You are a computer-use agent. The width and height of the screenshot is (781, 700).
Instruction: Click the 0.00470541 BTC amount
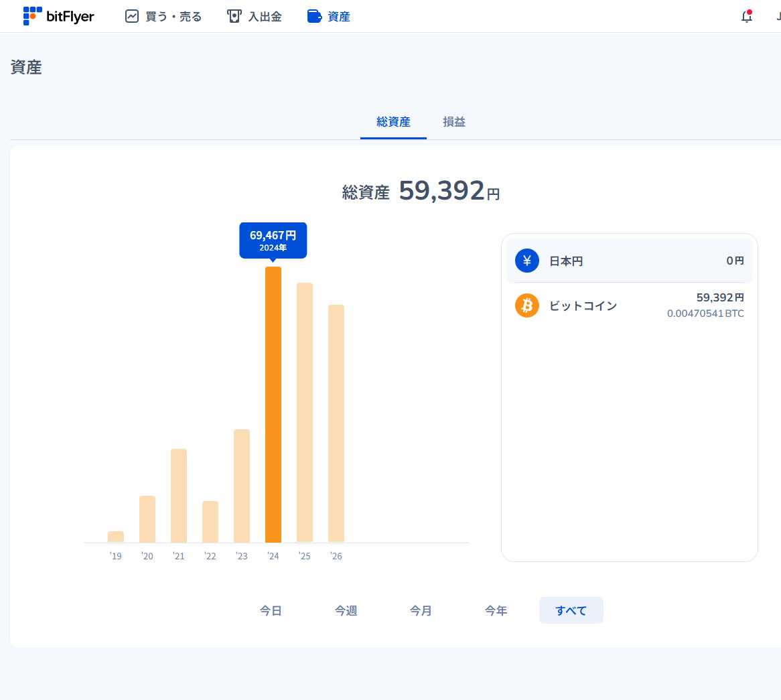pos(705,313)
